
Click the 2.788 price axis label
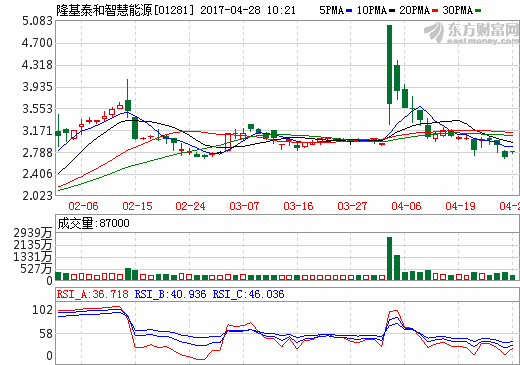(37, 153)
